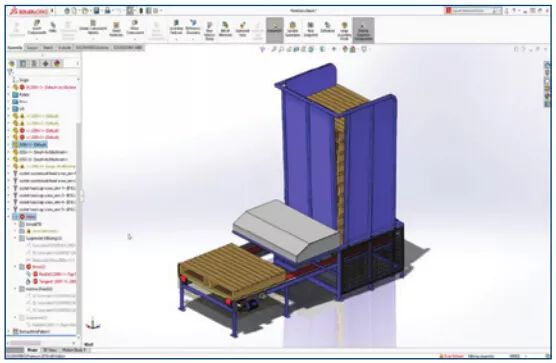
Task: Open the FeatureManager design tree tab
Action: click(12, 63)
